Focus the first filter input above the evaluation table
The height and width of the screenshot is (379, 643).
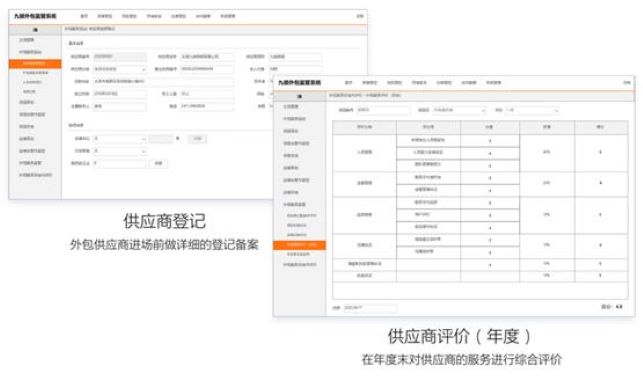[383, 110]
